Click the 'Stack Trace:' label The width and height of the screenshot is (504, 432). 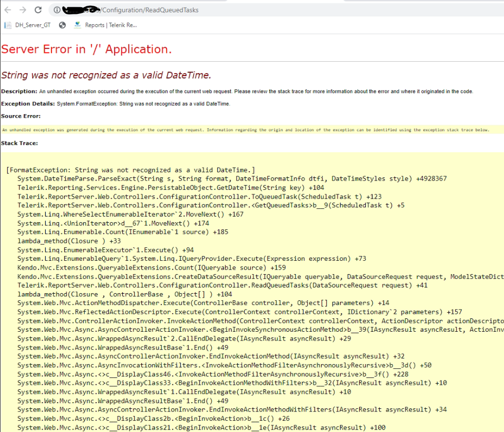click(x=20, y=143)
